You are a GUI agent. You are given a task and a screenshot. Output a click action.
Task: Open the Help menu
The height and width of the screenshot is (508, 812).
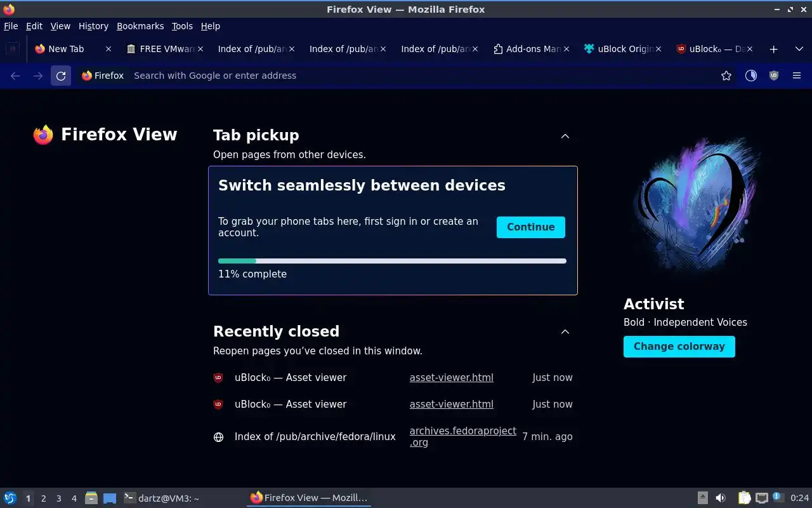(x=210, y=26)
